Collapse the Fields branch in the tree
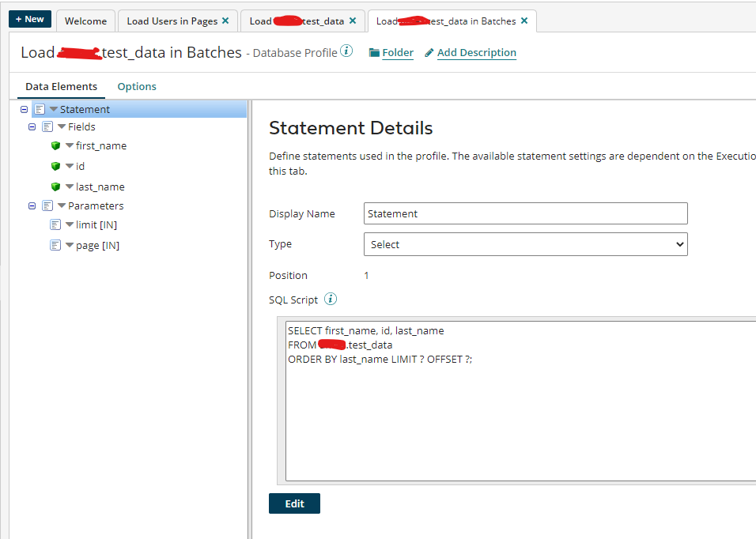 click(x=32, y=126)
